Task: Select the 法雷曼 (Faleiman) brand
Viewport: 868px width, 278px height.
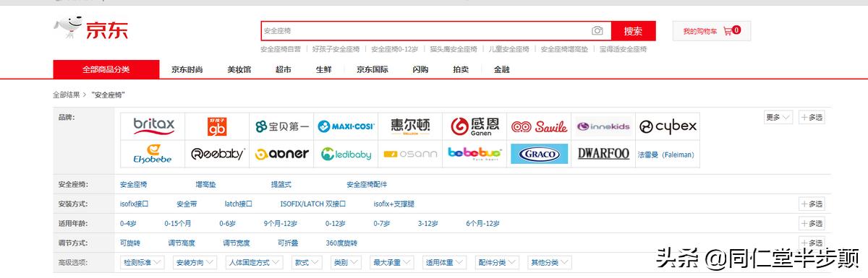Action: (x=668, y=154)
